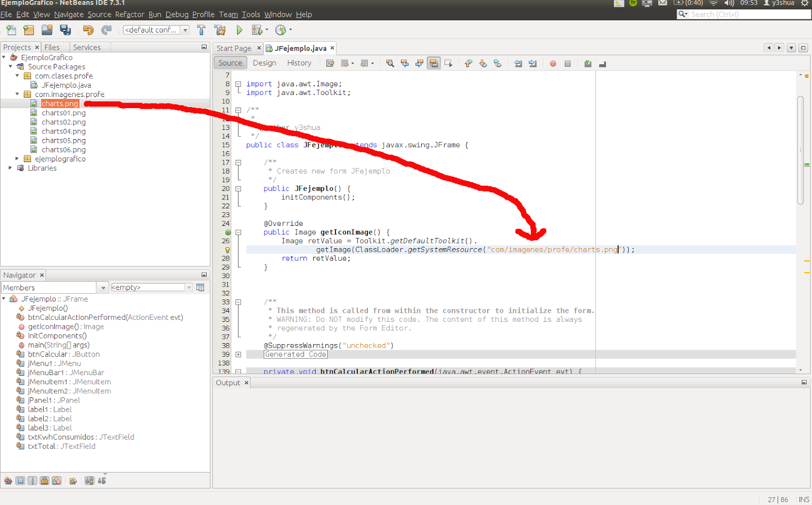The width and height of the screenshot is (812, 505).
Task: Switch the editor to History view
Action: [x=299, y=62]
